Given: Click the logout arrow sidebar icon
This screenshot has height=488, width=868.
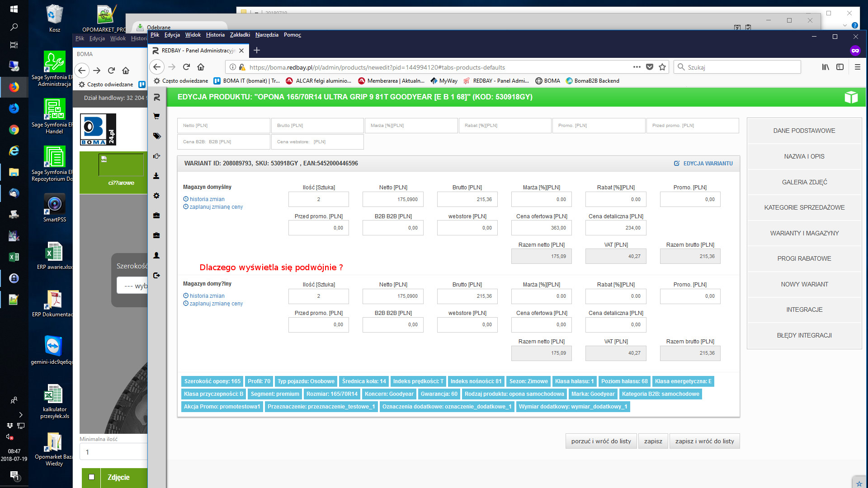Looking at the screenshot, I should [156, 275].
